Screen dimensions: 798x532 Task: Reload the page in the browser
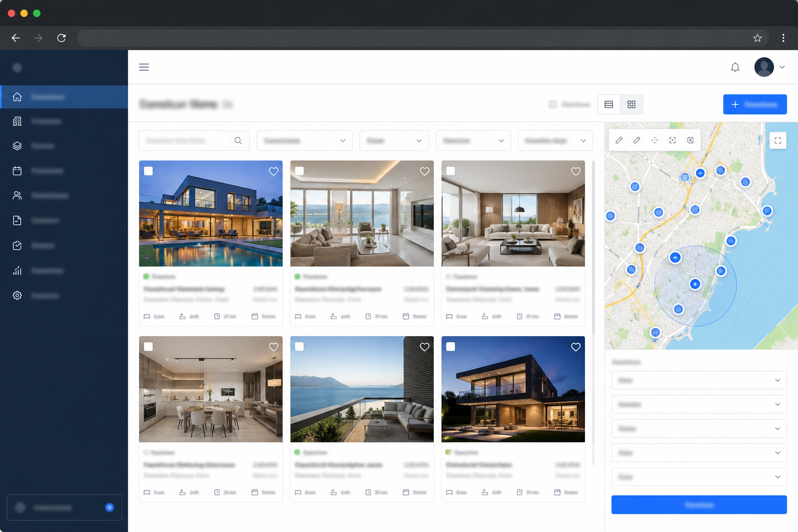tap(61, 38)
